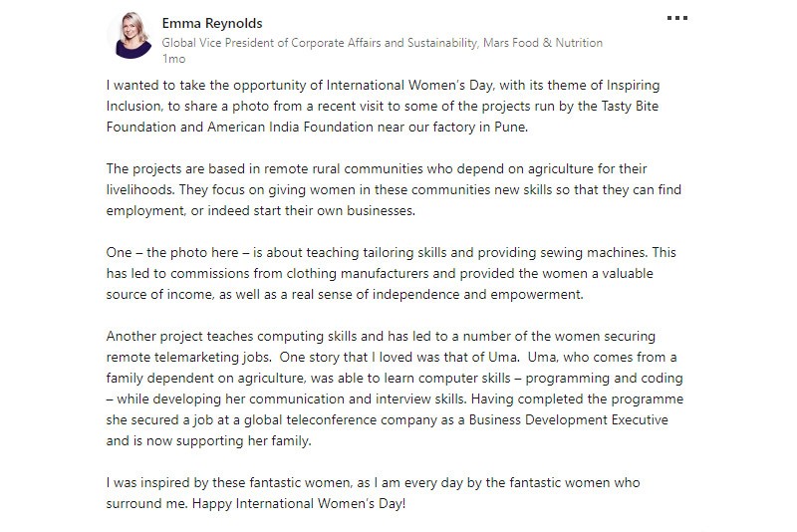Click the 1mo post timestamp
797x532 pixels.
click(x=173, y=59)
